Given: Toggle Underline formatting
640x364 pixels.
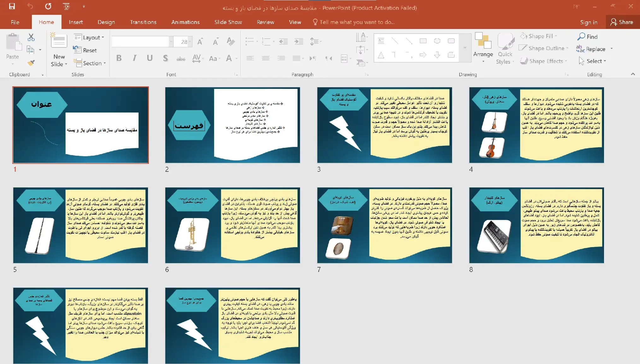Looking at the screenshot, I should 150,58.
